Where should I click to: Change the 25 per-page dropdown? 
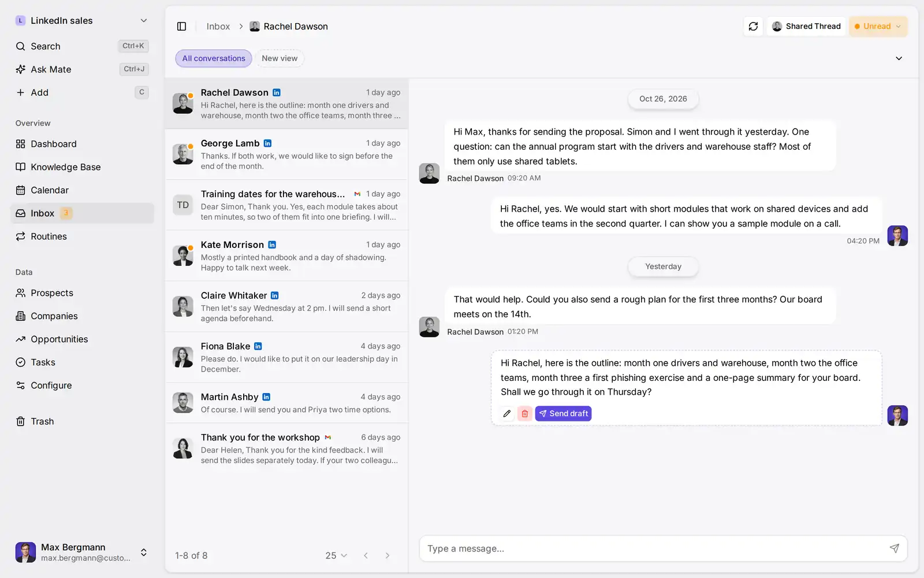[x=336, y=555]
